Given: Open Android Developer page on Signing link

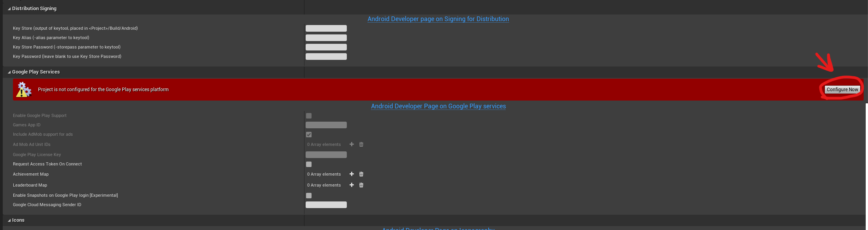Looking at the screenshot, I should (x=438, y=19).
